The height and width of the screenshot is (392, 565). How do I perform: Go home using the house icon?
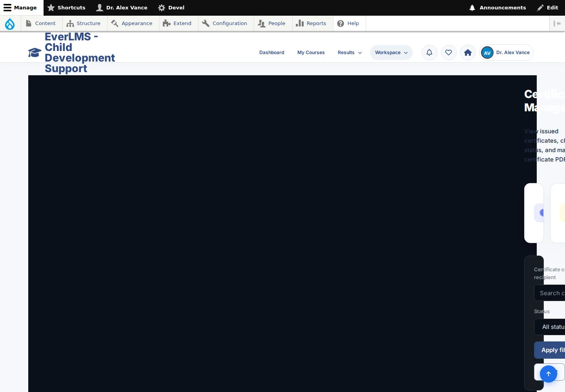coord(468,53)
